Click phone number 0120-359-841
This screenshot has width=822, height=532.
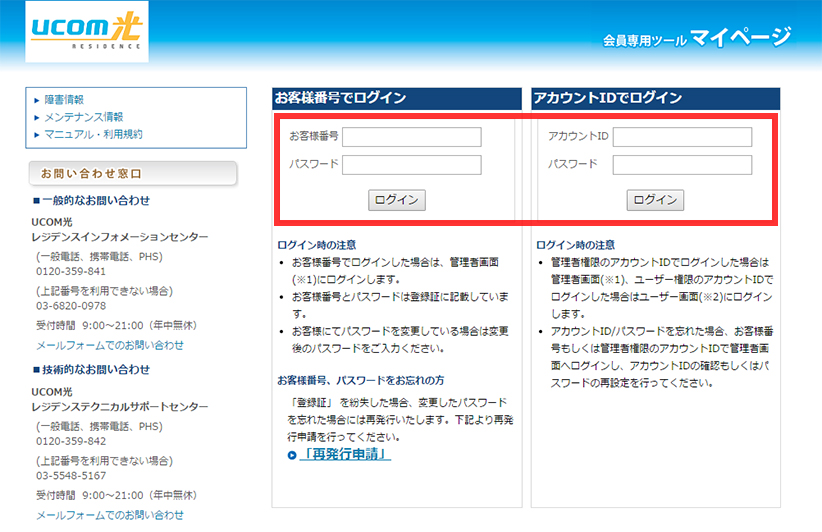click(71, 272)
